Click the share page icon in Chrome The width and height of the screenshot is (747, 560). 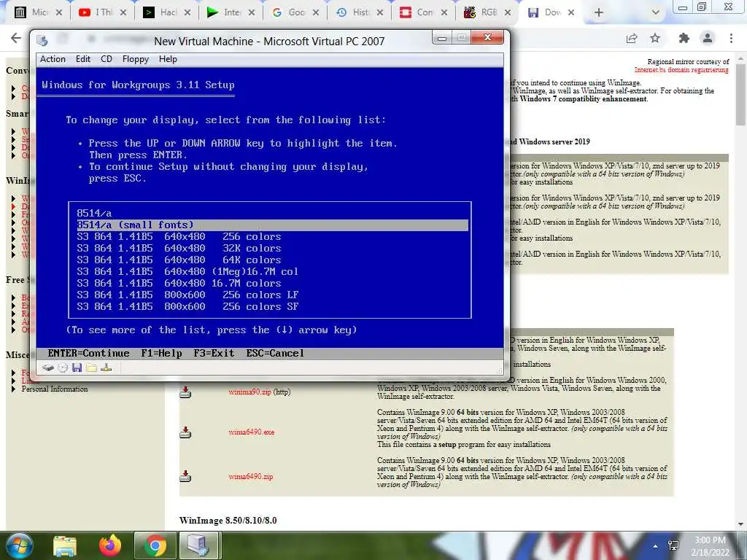[x=632, y=38]
